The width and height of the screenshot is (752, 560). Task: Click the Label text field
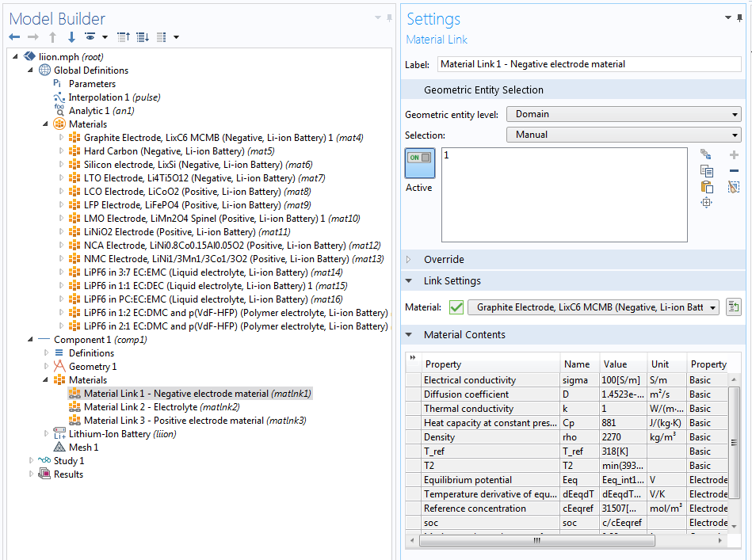[586, 64]
